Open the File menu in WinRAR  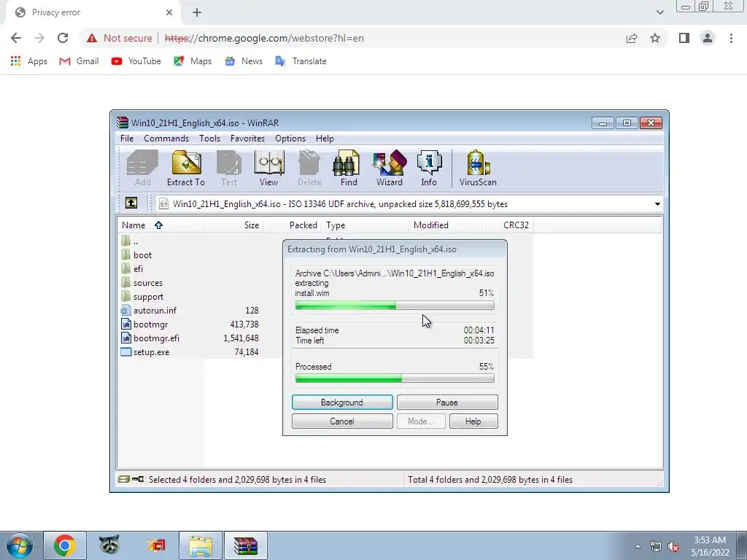tap(127, 139)
